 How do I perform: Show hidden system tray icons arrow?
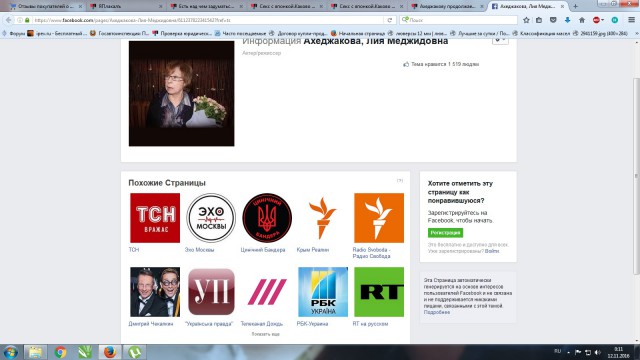569,352
